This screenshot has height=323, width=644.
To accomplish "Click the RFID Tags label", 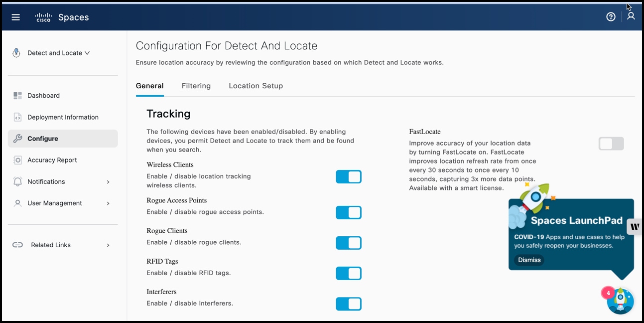I will pyautogui.click(x=162, y=261).
